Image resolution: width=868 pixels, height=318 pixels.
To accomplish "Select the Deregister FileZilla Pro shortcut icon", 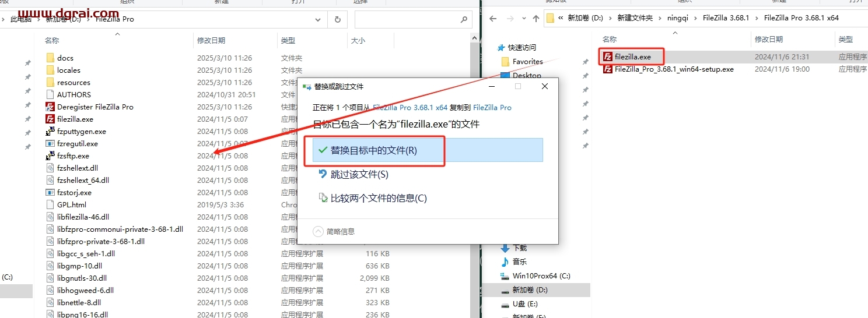I will [50, 107].
